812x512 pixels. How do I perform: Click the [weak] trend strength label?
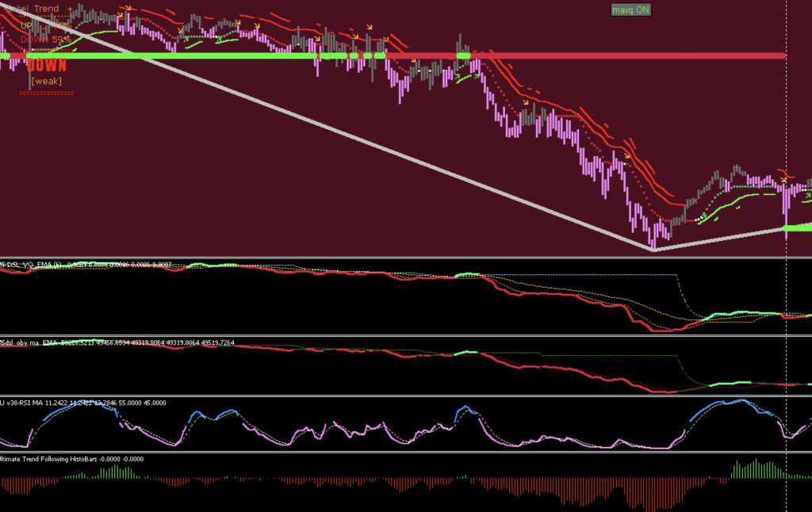click(47, 82)
